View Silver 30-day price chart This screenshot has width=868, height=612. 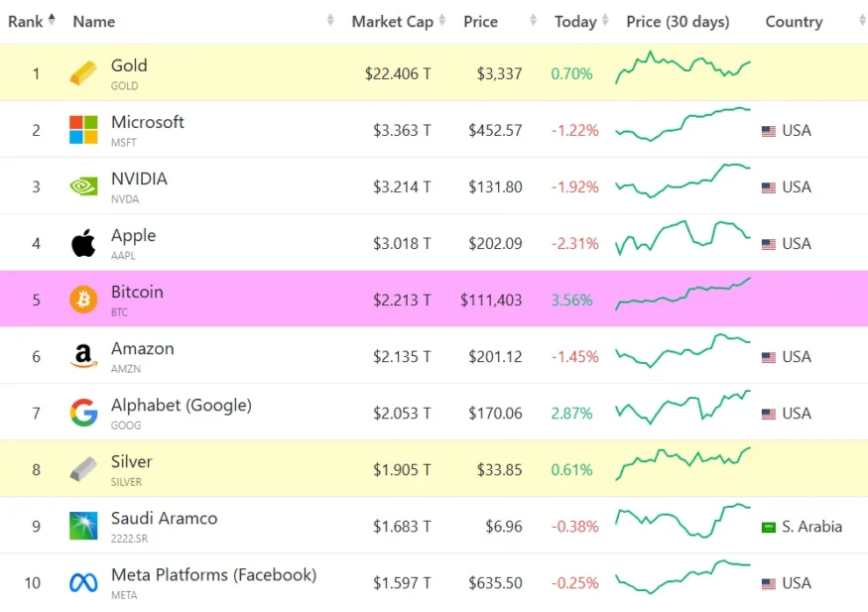[682, 463]
